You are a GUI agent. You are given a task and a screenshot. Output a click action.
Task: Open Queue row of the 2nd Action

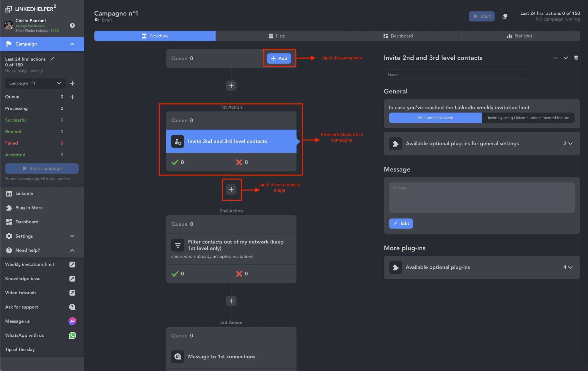pos(231,224)
